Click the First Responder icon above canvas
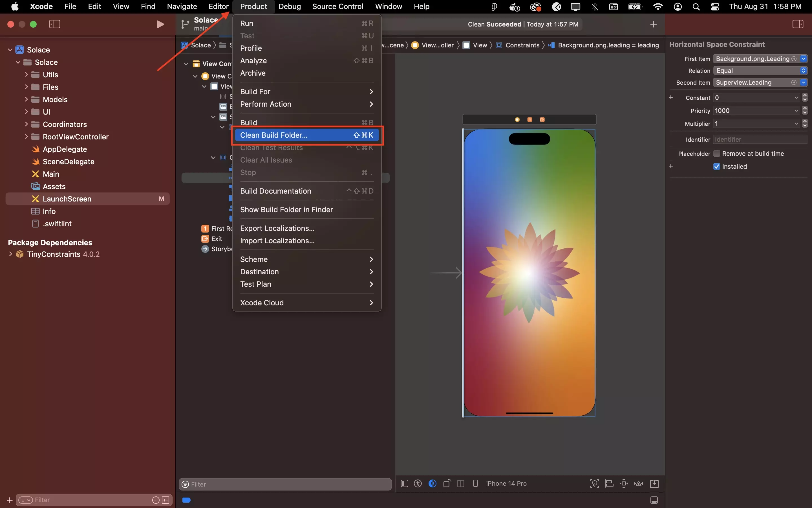Screen dimensions: 812x508 [x=529, y=120]
